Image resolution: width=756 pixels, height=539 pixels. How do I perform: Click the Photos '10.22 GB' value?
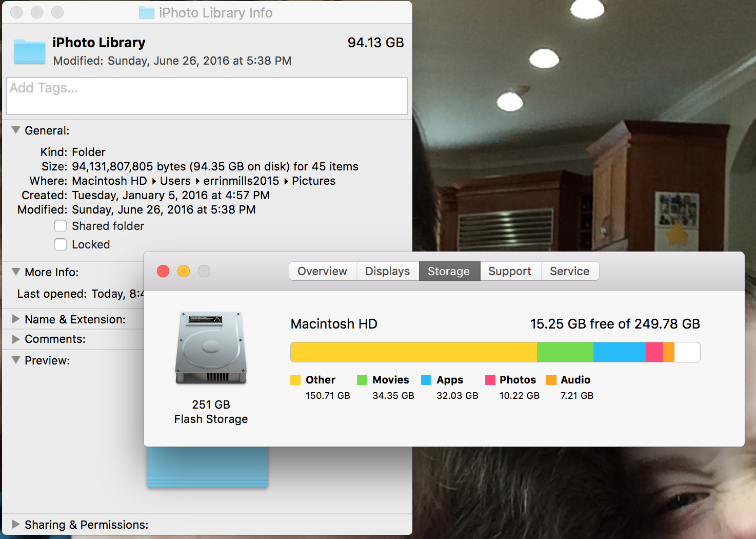point(520,396)
